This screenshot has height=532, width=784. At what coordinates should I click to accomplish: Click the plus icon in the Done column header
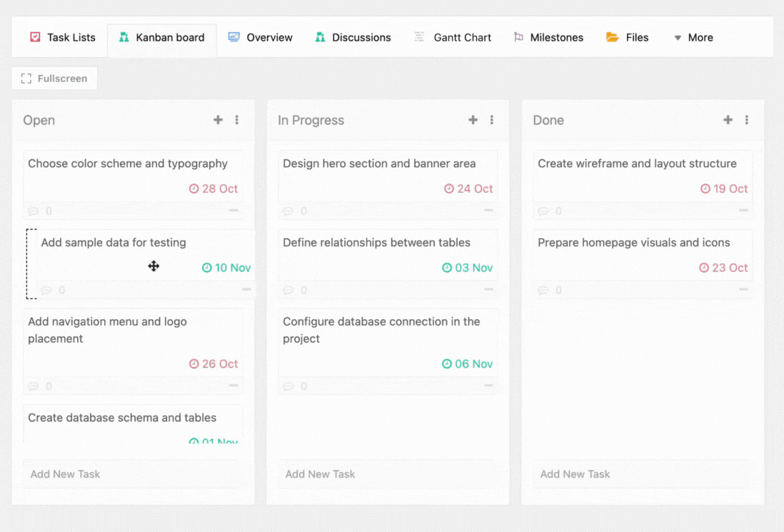tap(728, 120)
